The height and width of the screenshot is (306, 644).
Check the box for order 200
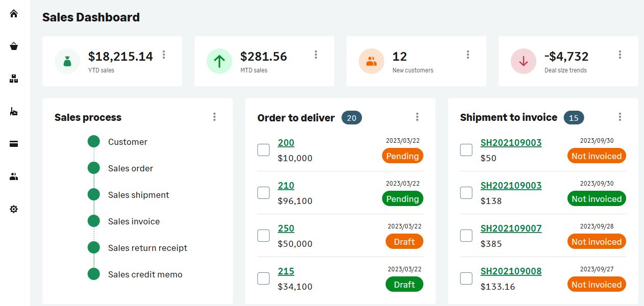click(x=263, y=150)
